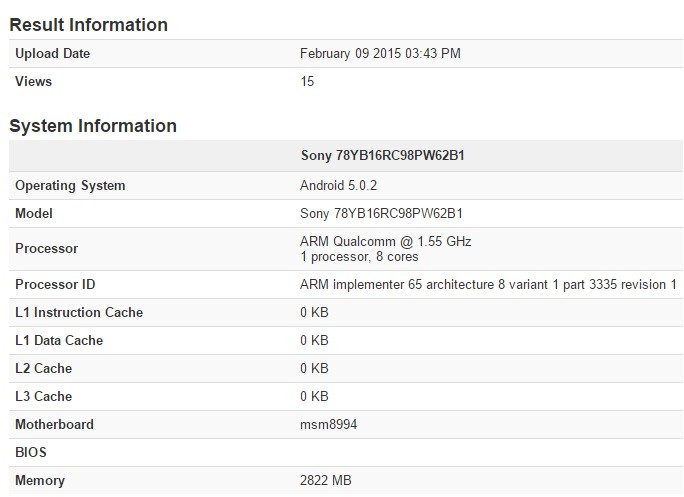
Task: Select 'Android 5.0.2' value
Action: coord(338,185)
